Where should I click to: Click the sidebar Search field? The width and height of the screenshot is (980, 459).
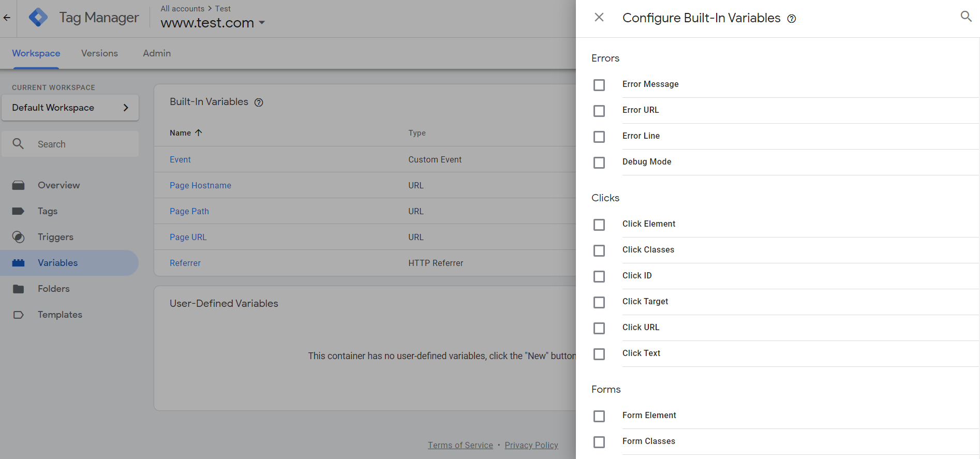coord(70,144)
